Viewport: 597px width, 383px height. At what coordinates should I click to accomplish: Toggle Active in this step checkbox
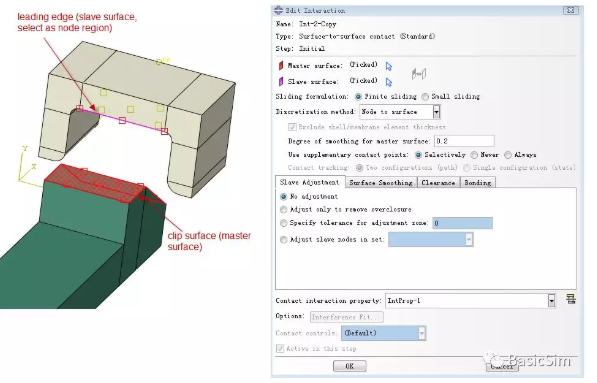coord(280,348)
